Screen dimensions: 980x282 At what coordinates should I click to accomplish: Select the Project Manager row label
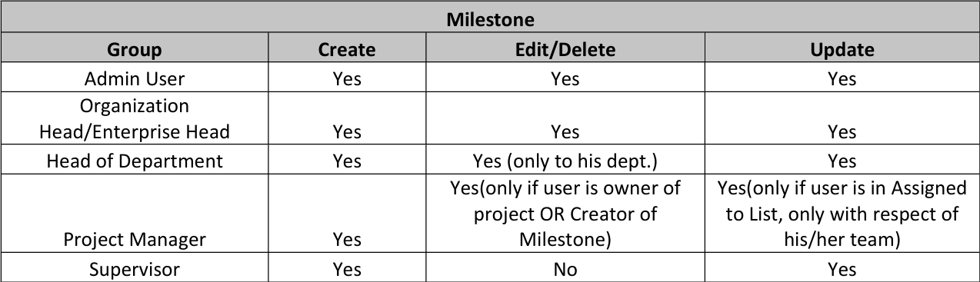(135, 214)
